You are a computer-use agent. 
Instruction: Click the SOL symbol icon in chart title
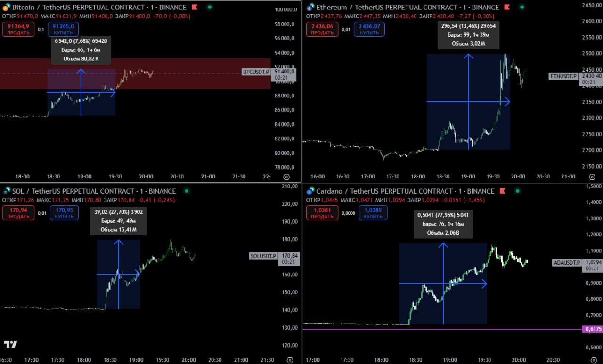click(7, 191)
